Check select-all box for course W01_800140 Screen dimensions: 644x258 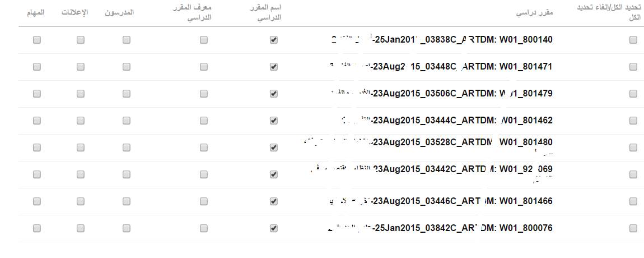click(x=633, y=40)
